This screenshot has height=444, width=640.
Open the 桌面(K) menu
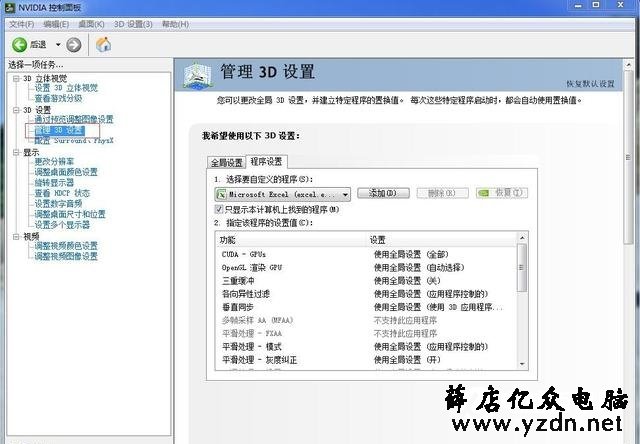[x=91, y=24]
